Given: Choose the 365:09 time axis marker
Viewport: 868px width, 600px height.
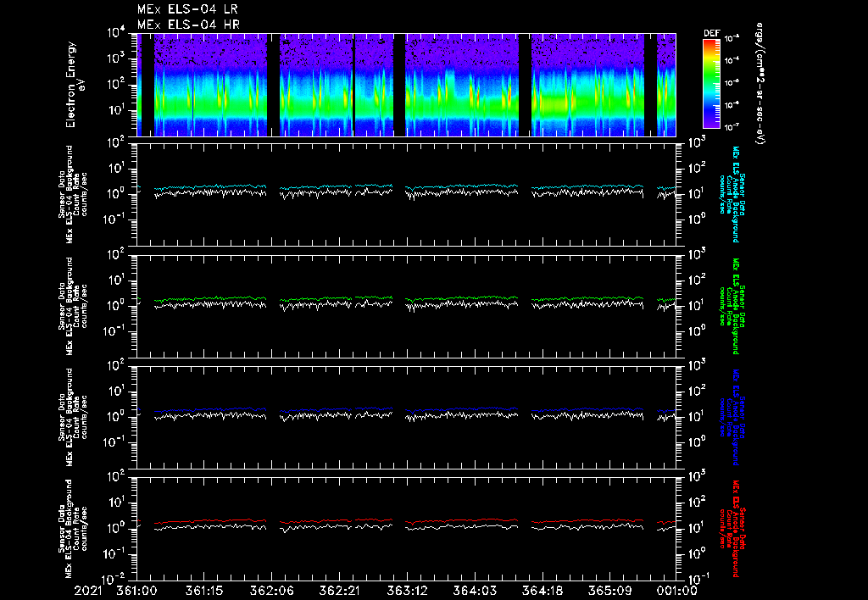Looking at the screenshot, I should tap(609, 589).
